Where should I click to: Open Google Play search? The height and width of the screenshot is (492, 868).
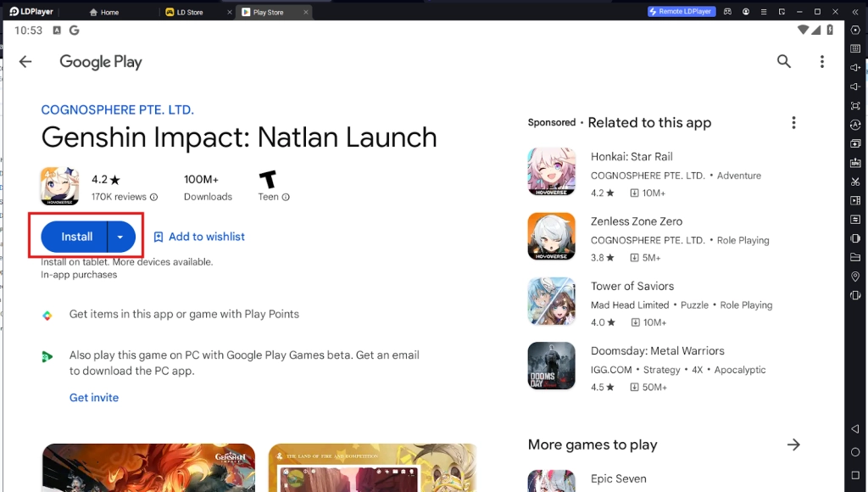point(783,61)
